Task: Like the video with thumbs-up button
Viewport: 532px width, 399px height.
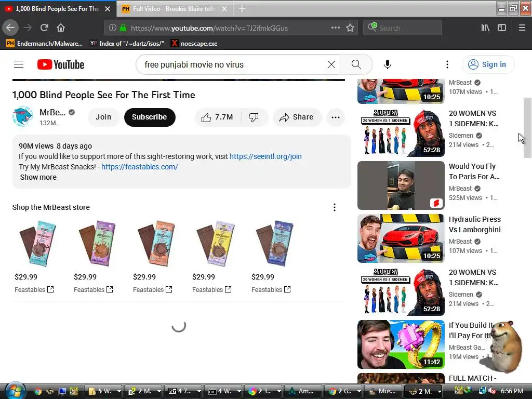Action: coord(218,117)
